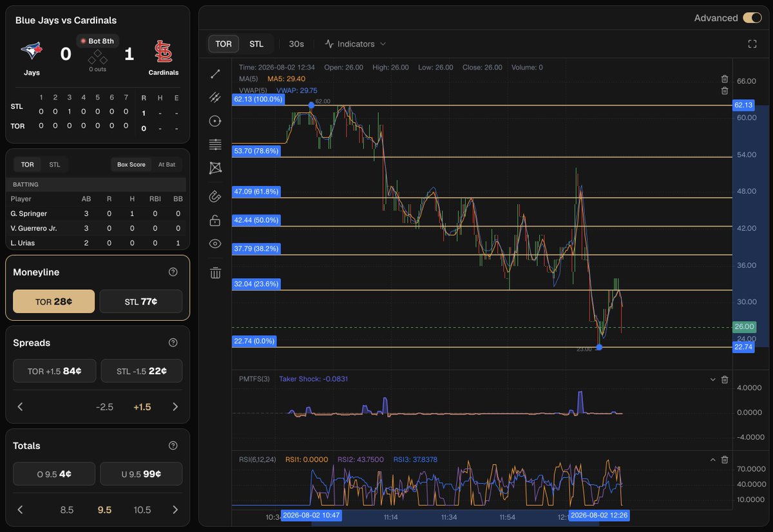Go to next spread line arrow
The width and height of the screenshot is (773, 532).
(x=175, y=407)
